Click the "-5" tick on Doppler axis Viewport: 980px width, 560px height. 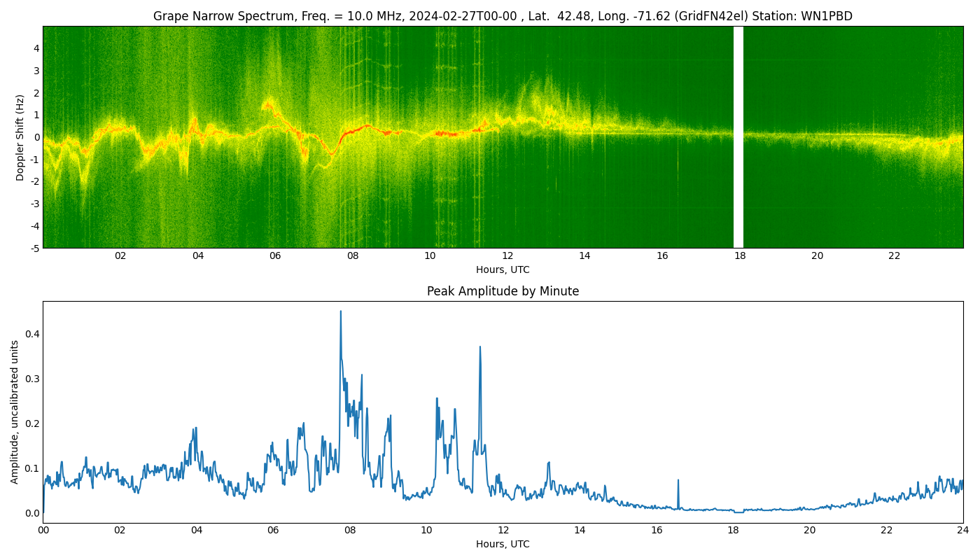click(x=34, y=248)
